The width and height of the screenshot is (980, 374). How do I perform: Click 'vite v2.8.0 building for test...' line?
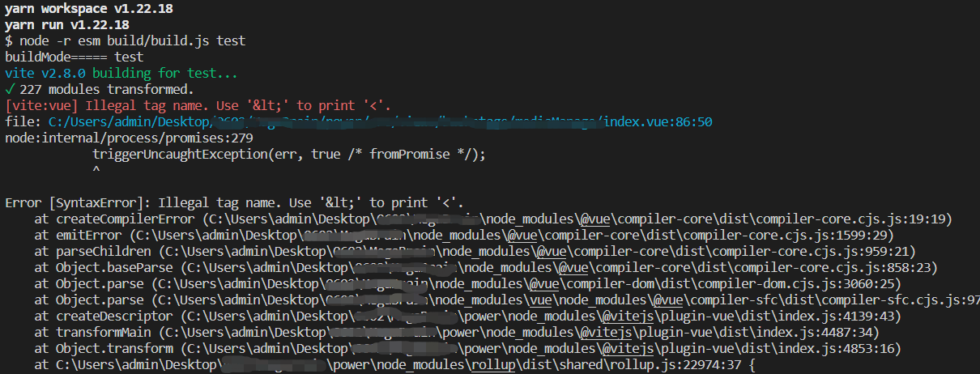coord(121,73)
